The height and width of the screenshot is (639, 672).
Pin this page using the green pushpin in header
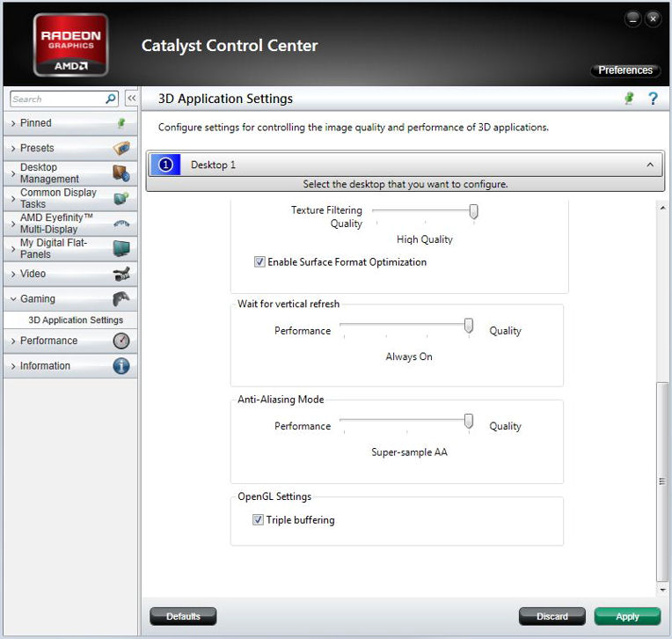coord(629,99)
